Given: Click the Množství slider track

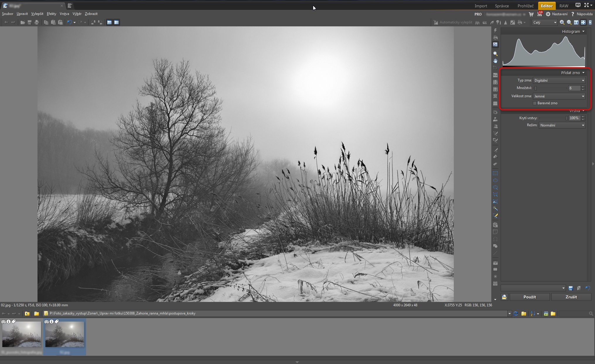Looking at the screenshot, I should [x=551, y=88].
